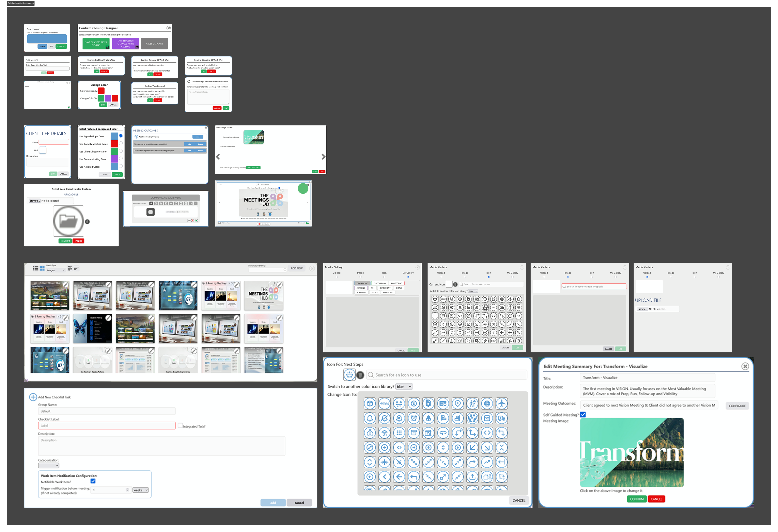
Task: Edit THE MEETINGS HUB thumbnail via pencil icon
Action: pyautogui.click(x=279, y=285)
